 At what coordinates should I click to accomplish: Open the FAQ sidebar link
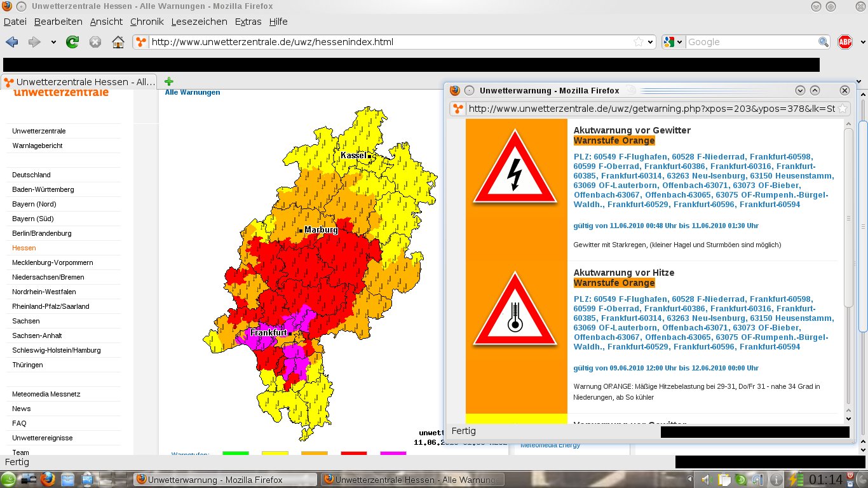pyautogui.click(x=19, y=423)
